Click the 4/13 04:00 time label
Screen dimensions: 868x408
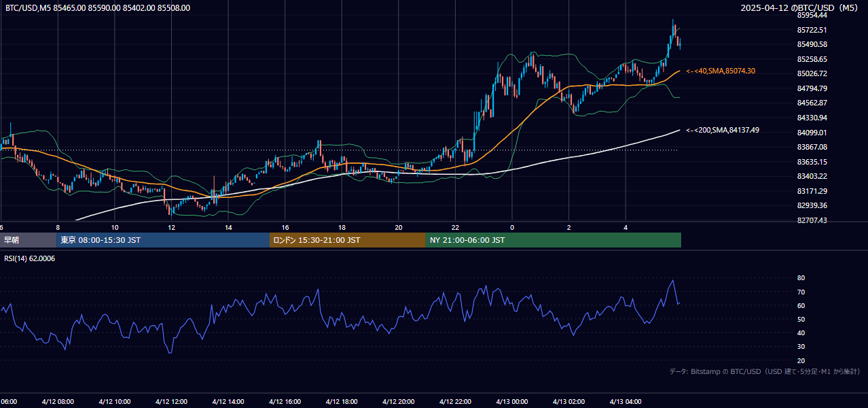coord(626,402)
